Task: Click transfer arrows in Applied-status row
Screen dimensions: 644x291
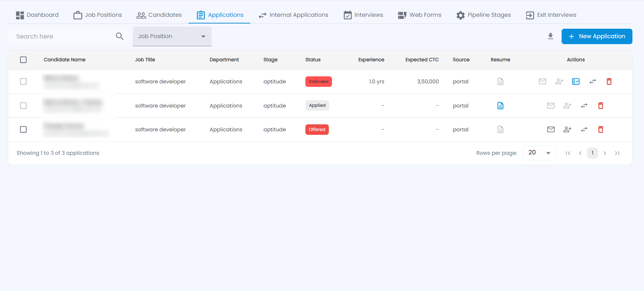Action: pyautogui.click(x=584, y=106)
